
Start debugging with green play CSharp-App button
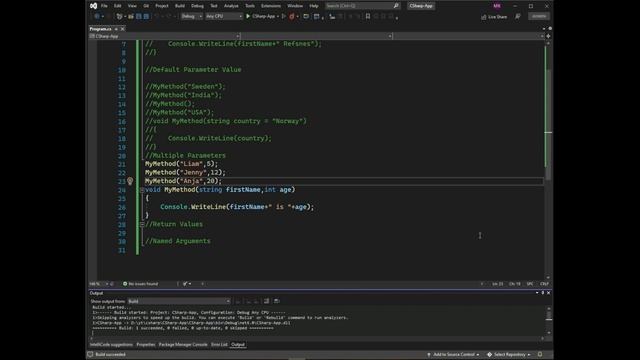click(x=260, y=16)
